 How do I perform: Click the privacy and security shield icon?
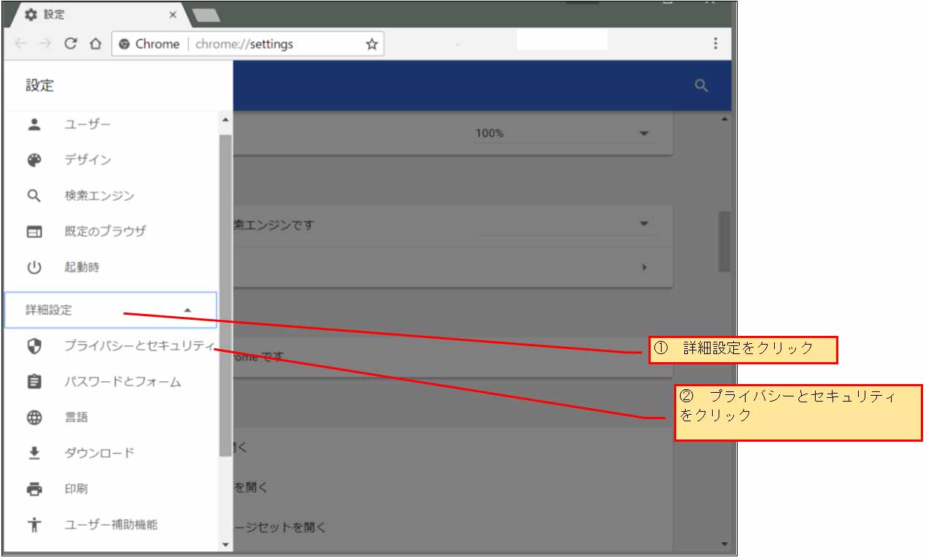point(34,346)
